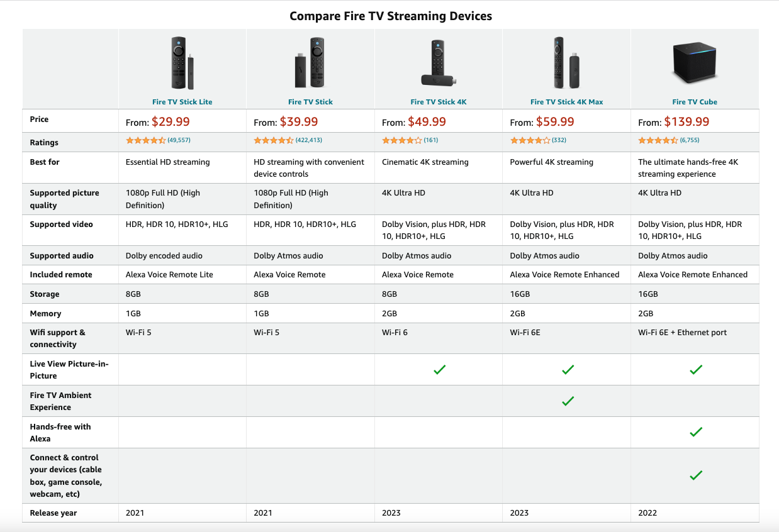Click the Ambient Experience checkmark for 4K Max
This screenshot has width=779, height=532.
pyautogui.click(x=568, y=401)
